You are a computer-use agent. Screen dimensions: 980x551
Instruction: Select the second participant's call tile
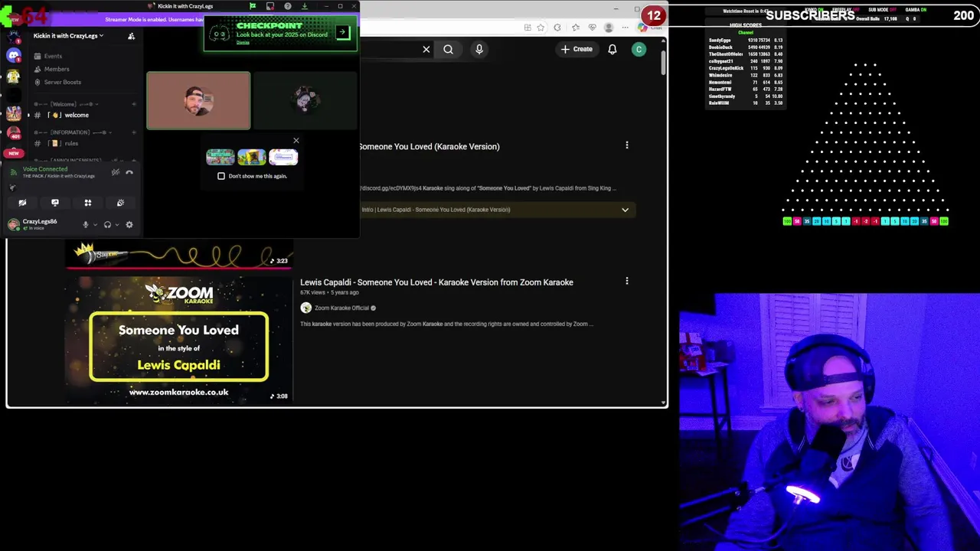pyautogui.click(x=305, y=101)
